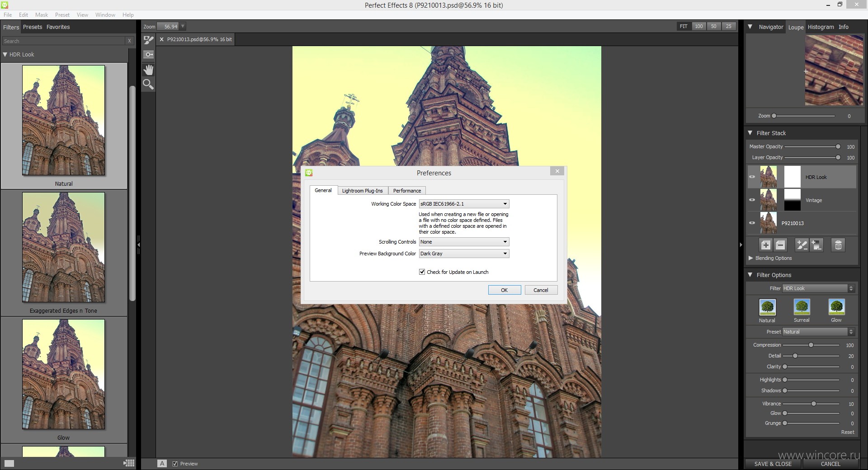Add a new filter layer
Viewport: 868px width, 470px height.
tap(765, 245)
